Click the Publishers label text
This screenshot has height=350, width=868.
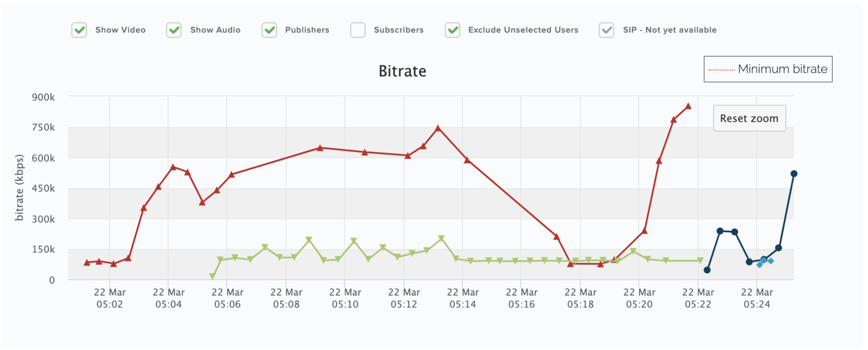coord(307,30)
